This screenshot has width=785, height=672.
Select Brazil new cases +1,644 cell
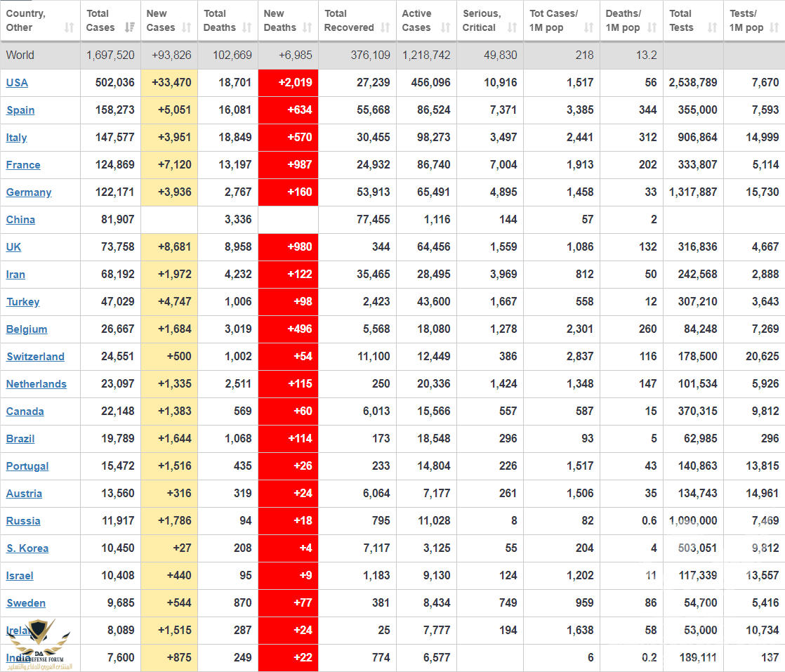point(169,439)
